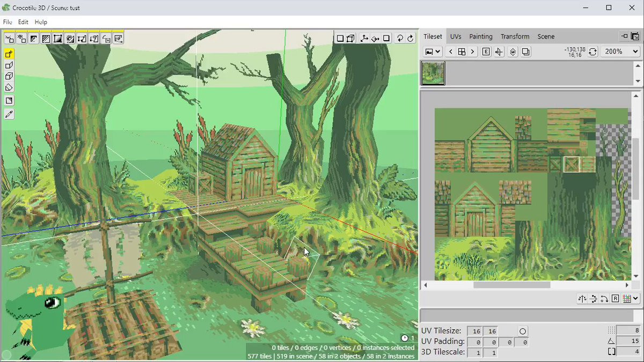
Task: Switch to the Painting tab
Action: (480, 36)
